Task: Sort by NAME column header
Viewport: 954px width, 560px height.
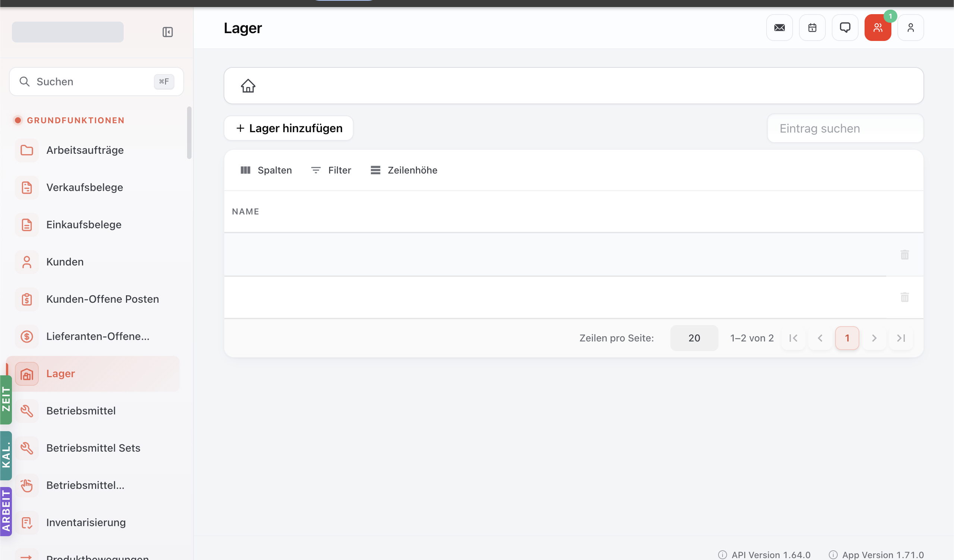Action: 245,211
